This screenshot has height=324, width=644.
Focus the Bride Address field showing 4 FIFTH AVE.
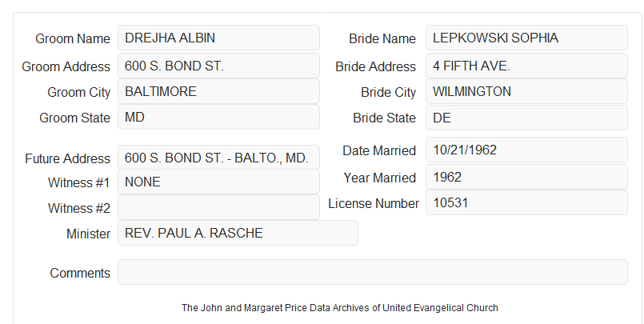(x=526, y=66)
